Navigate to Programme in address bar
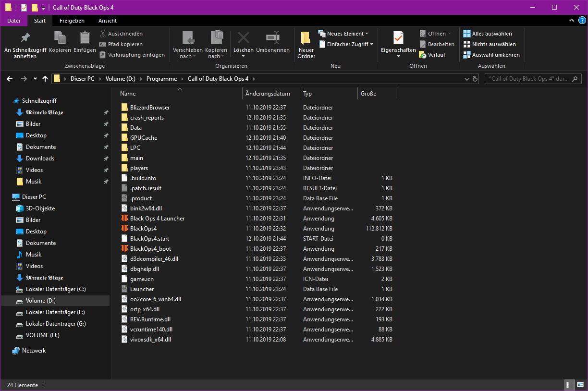Image resolution: width=588 pixels, height=391 pixels. [x=161, y=79]
